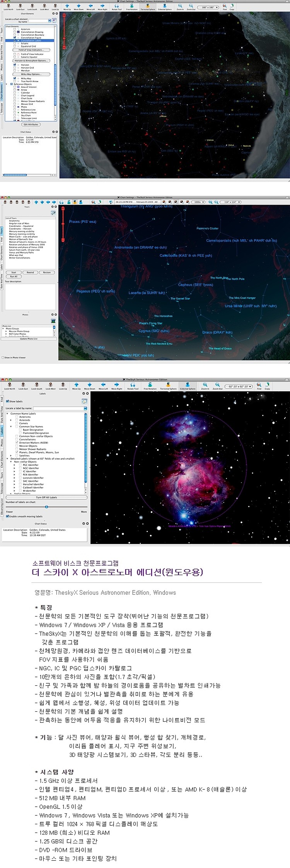290x868 pixels.
Task: Click Move Up arrow in Chart Elements window toolbar
Action: (67, 7)
